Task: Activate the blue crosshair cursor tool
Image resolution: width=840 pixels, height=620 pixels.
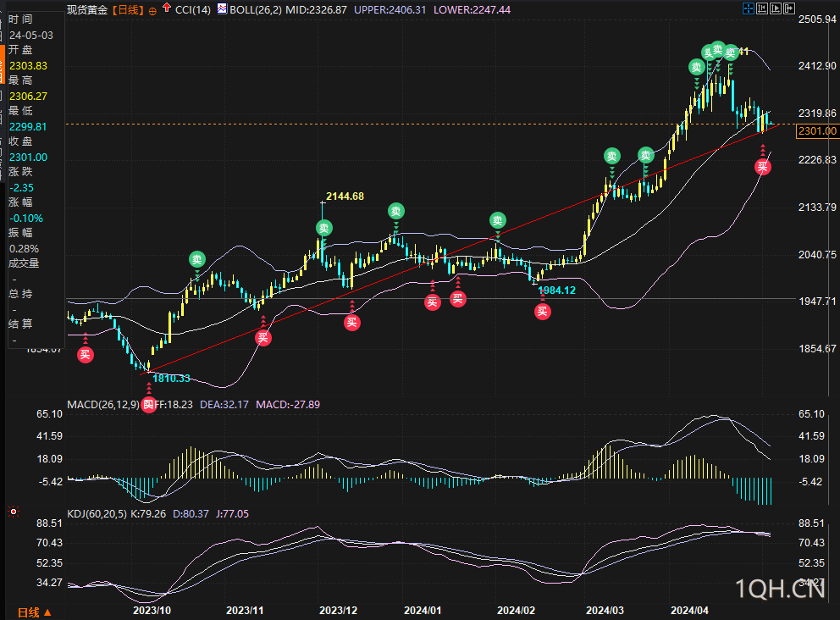Action: coord(748,8)
